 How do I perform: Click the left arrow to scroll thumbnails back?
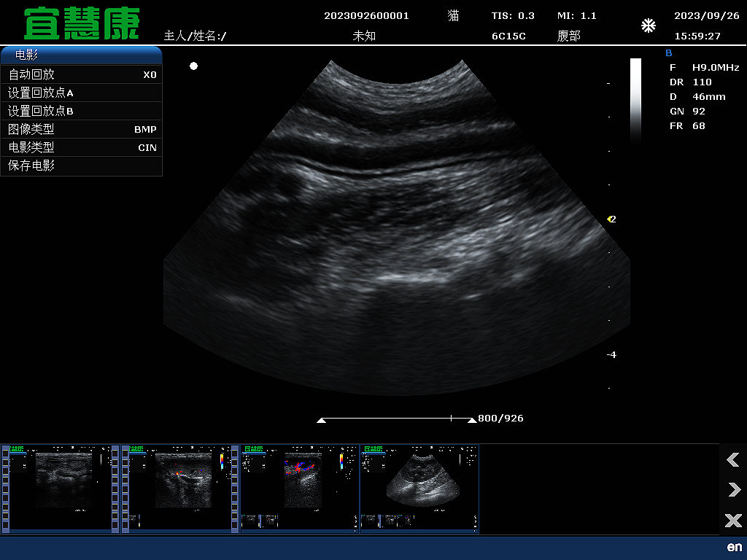pyautogui.click(x=733, y=459)
